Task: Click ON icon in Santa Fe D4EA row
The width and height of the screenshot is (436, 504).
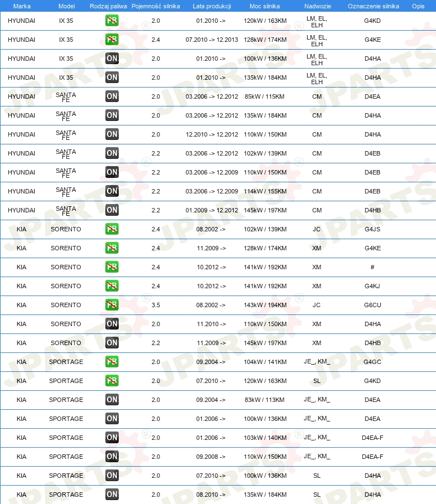Action: pos(112,96)
